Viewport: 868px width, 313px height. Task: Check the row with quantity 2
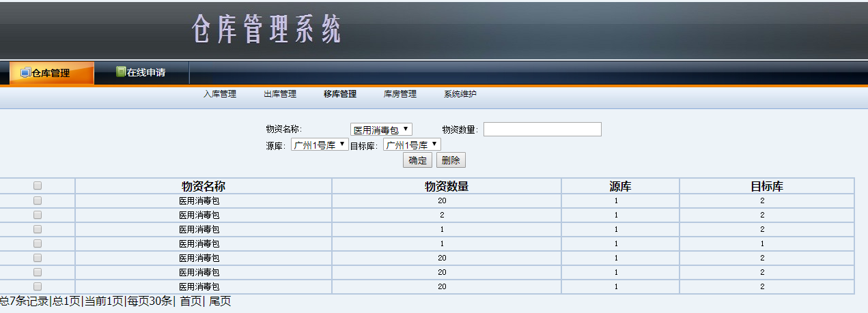point(38,215)
